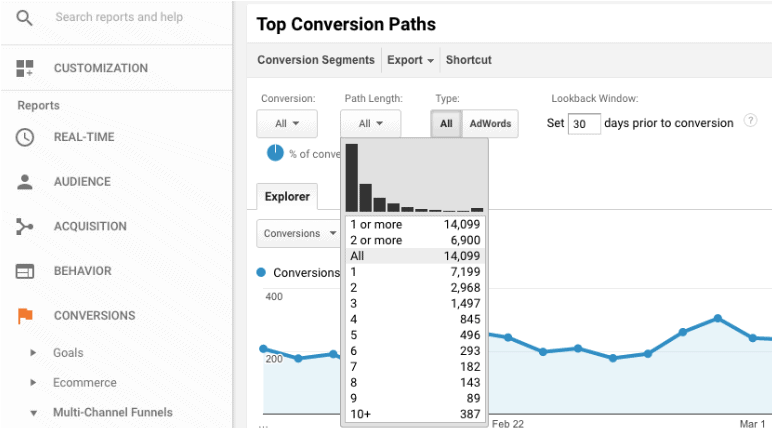This screenshot has width=773, height=429.
Task: Click the search magnifier icon
Action: point(25,17)
